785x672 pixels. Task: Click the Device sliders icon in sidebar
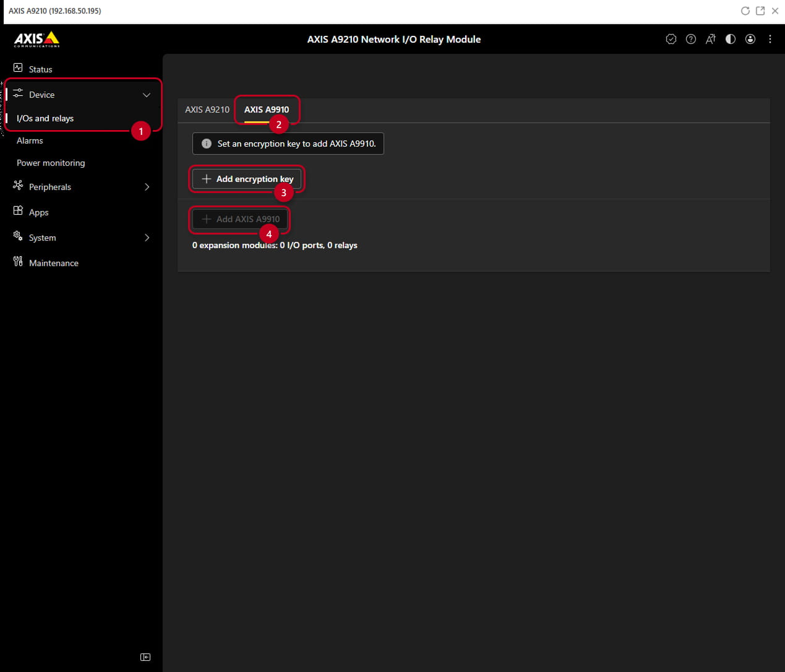(x=18, y=94)
